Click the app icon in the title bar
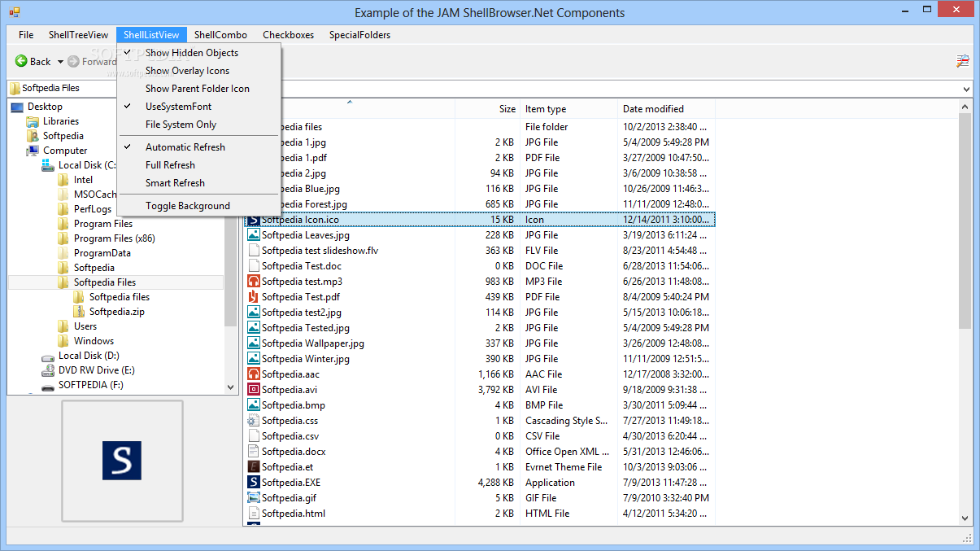The image size is (980, 551). coord(15,12)
